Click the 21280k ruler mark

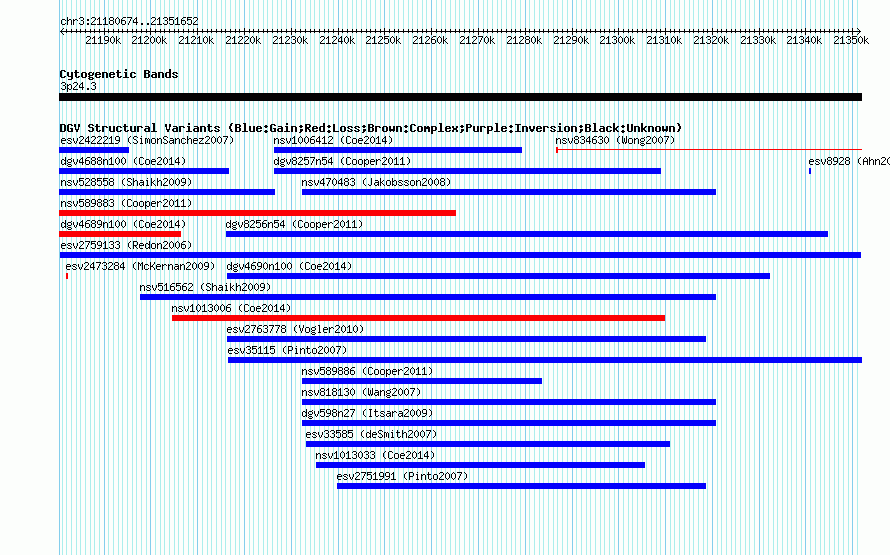point(524,40)
